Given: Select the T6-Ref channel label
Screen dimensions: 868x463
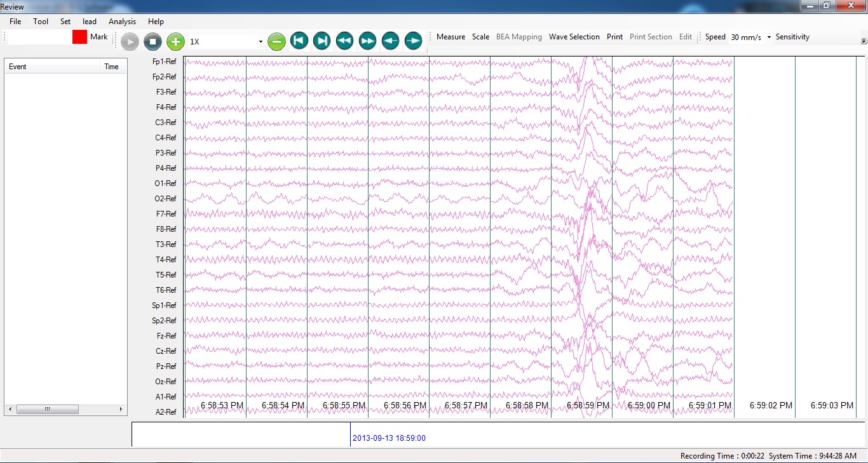Looking at the screenshot, I should 166,290.
